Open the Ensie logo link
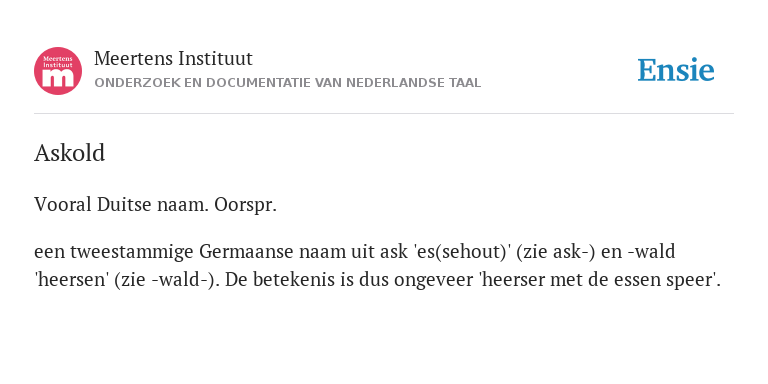Image resolution: width=768 pixels, height=384 pixels. tap(675, 70)
